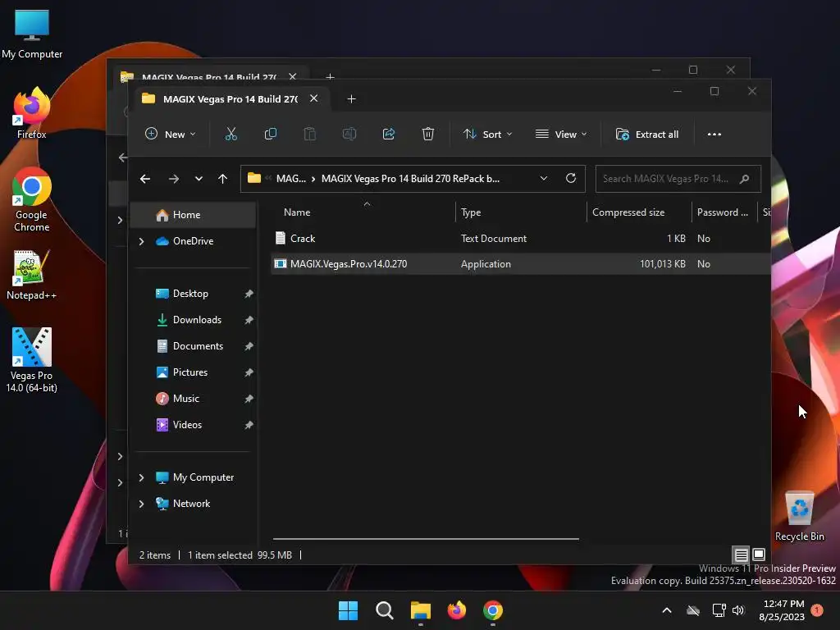The width and height of the screenshot is (840, 630).
Task: Open My Computer desktop icon
Action: 32,33
